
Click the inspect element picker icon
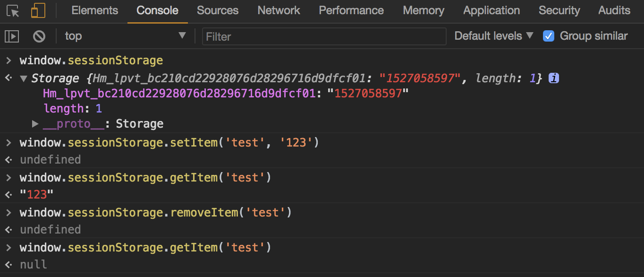tap(13, 11)
